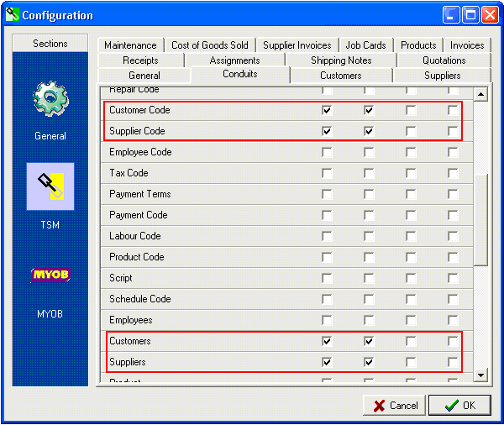Select the General gear icon in sidebar

[x=50, y=99]
